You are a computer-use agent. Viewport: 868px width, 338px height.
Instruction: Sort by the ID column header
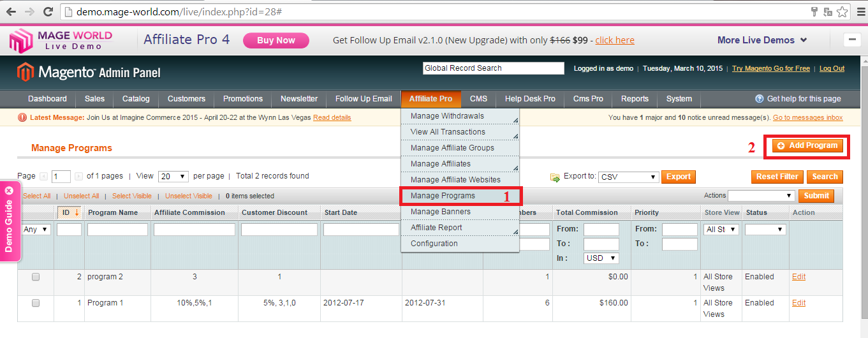[x=70, y=212]
